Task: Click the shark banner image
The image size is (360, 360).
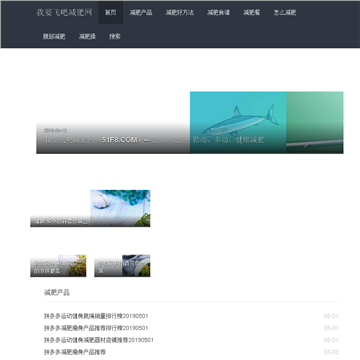Action: (238, 122)
